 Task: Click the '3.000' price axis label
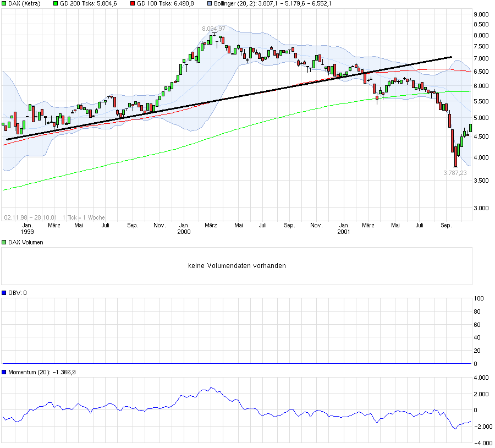click(x=481, y=208)
